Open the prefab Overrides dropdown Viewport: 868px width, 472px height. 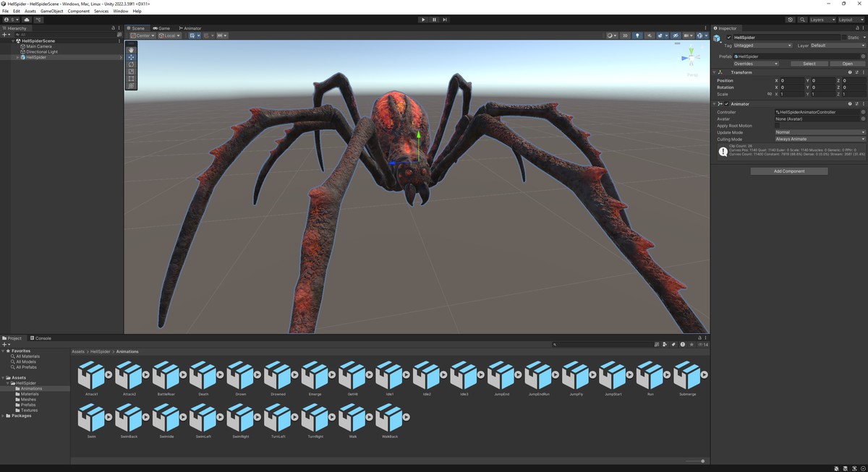[x=757, y=64]
